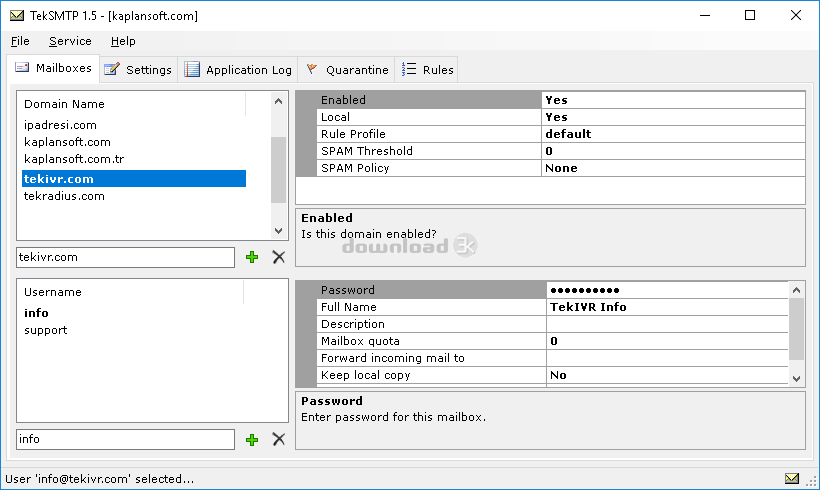Open the Application Log tab
The width and height of the screenshot is (820, 490).
[238, 70]
